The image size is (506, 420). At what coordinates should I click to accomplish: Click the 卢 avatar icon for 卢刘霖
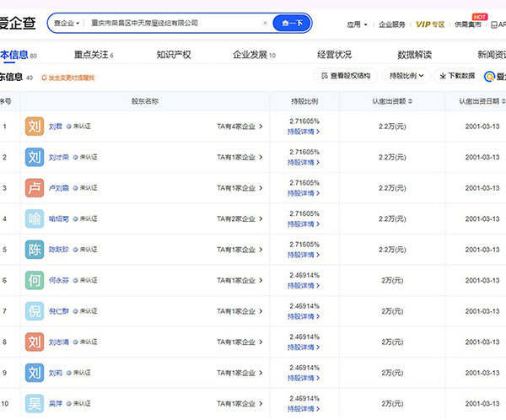click(34, 188)
